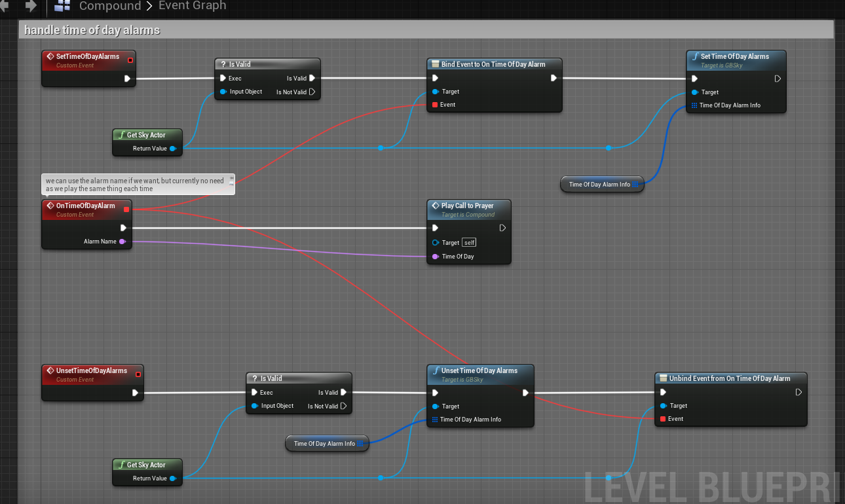845x504 pixels.
Task: Click Time Of Day Alarm Info pin on Set node
Action: pyautogui.click(x=694, y=105)
